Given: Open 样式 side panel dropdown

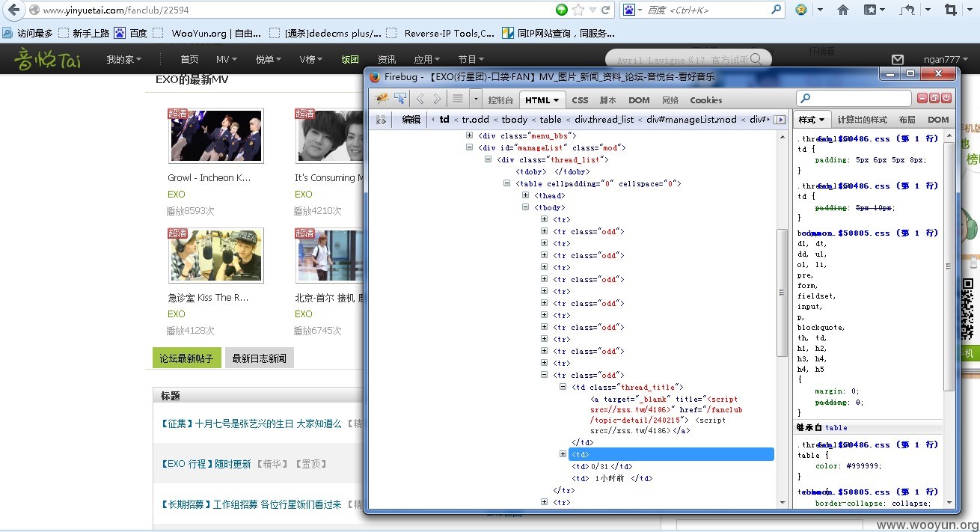Looking at the screenshot, I should (x=821, y=120).
